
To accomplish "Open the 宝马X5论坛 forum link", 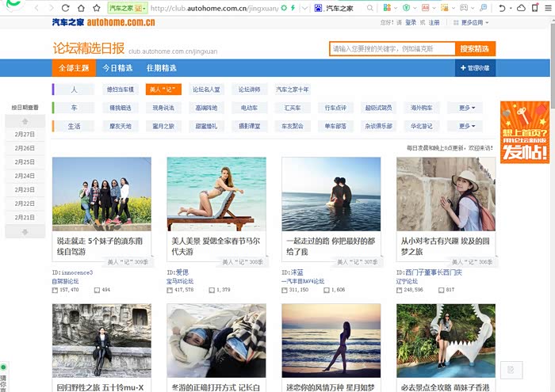I will (180, 281).
